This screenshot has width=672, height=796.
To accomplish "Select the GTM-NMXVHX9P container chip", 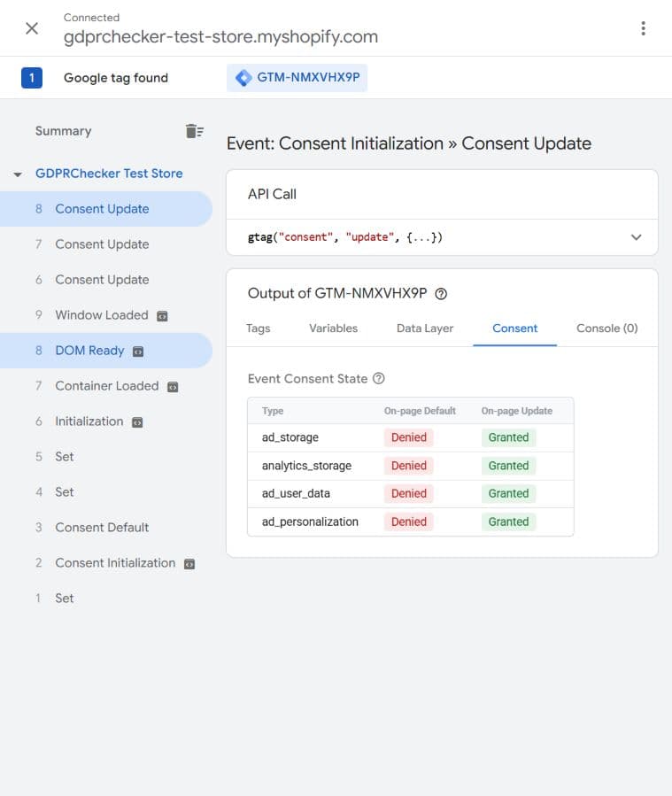I will (x=297, y=78).
